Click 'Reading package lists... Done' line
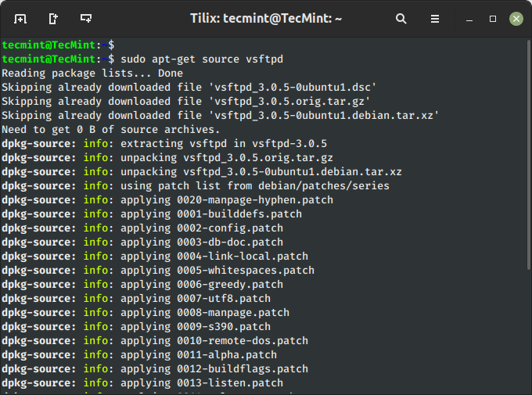Image resolution: width=532 pixels, height=395 pixels. coord(92,74)
